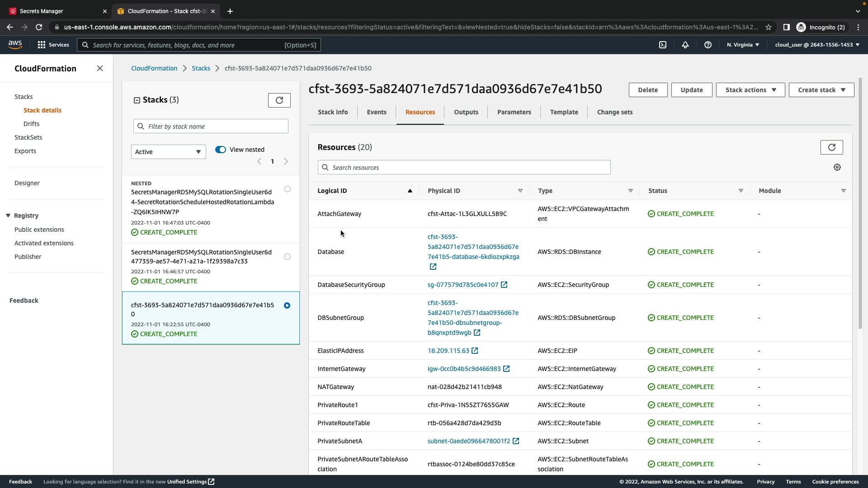This screenshot has width=868, height=488.
Task: Click the Delete stack button
Action: click(647, 90)
